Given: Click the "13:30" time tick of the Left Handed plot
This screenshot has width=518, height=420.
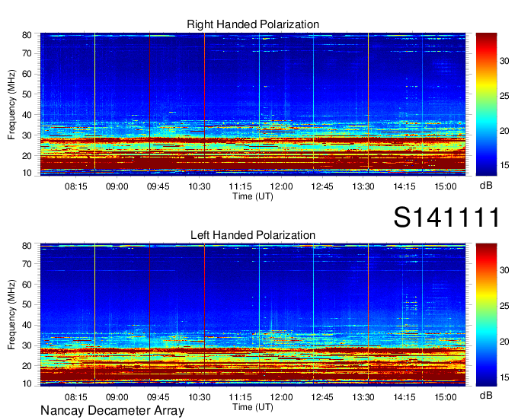Looking at the screenshot, I should 363,397.
